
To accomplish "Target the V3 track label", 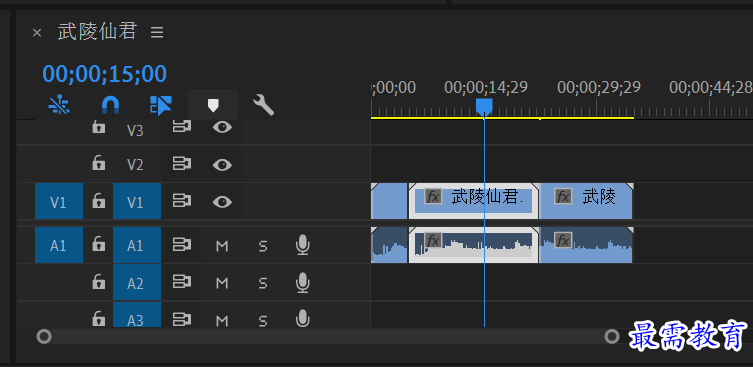I will tap(135, 131).
